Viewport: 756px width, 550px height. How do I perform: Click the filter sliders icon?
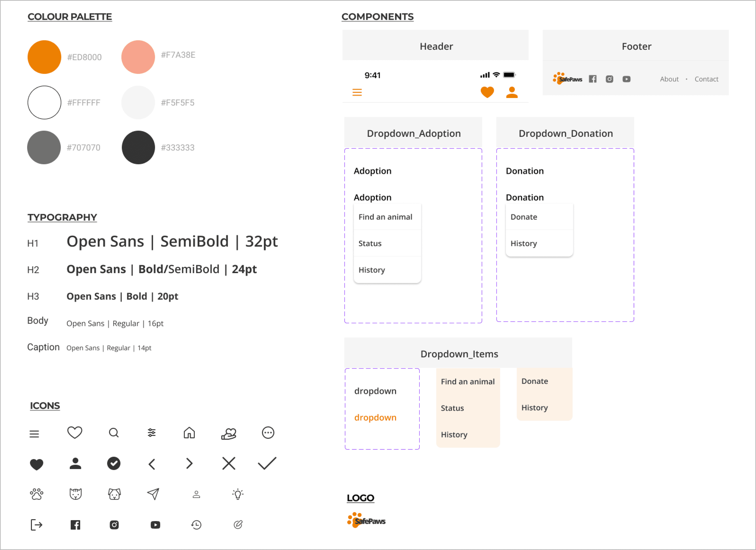(x=152, y=432)
